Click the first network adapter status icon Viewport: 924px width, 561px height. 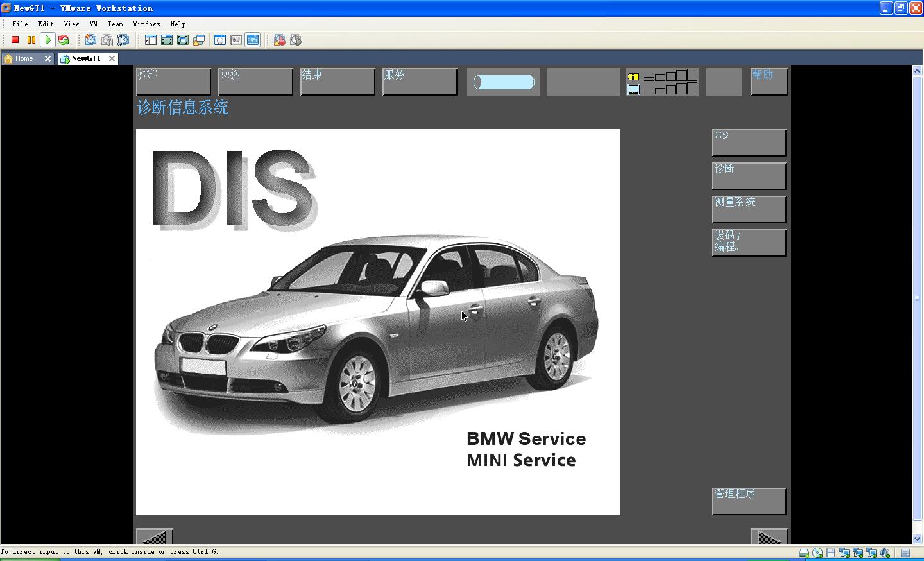click(844, 553)
